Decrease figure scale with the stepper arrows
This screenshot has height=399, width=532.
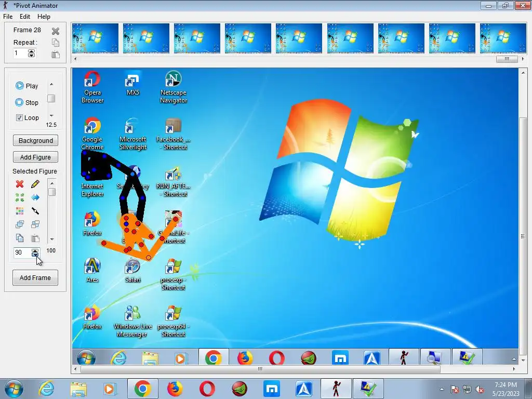pos(35,255)
